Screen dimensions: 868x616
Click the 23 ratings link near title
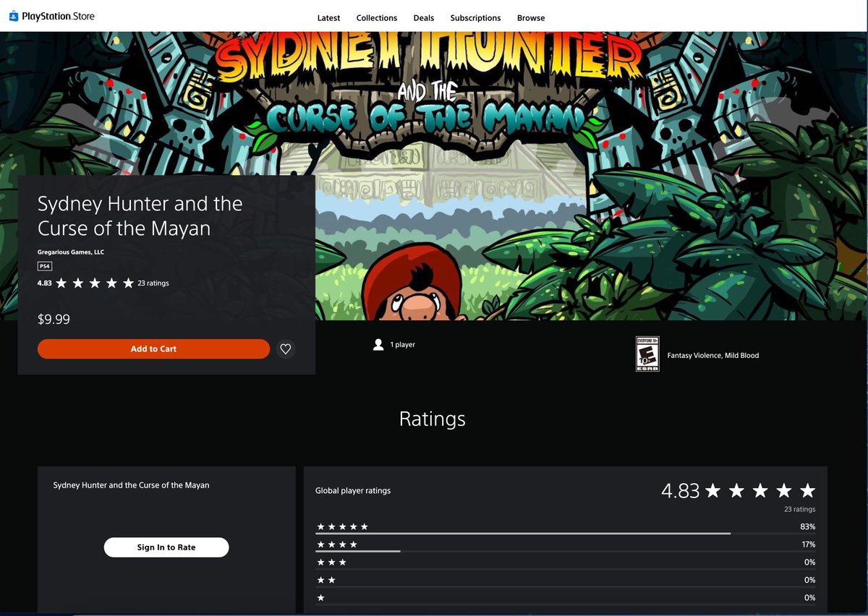point(153,283)
